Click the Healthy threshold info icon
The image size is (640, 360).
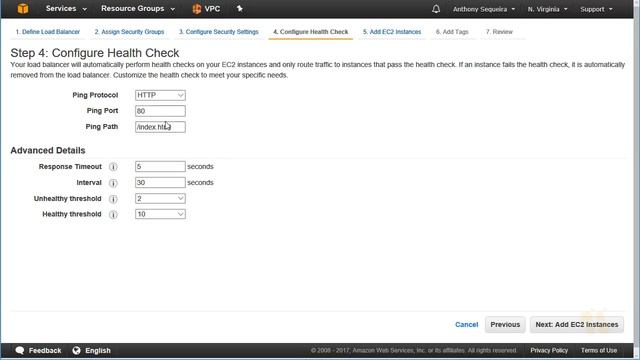pyautogui.click(x=113, y=214)
